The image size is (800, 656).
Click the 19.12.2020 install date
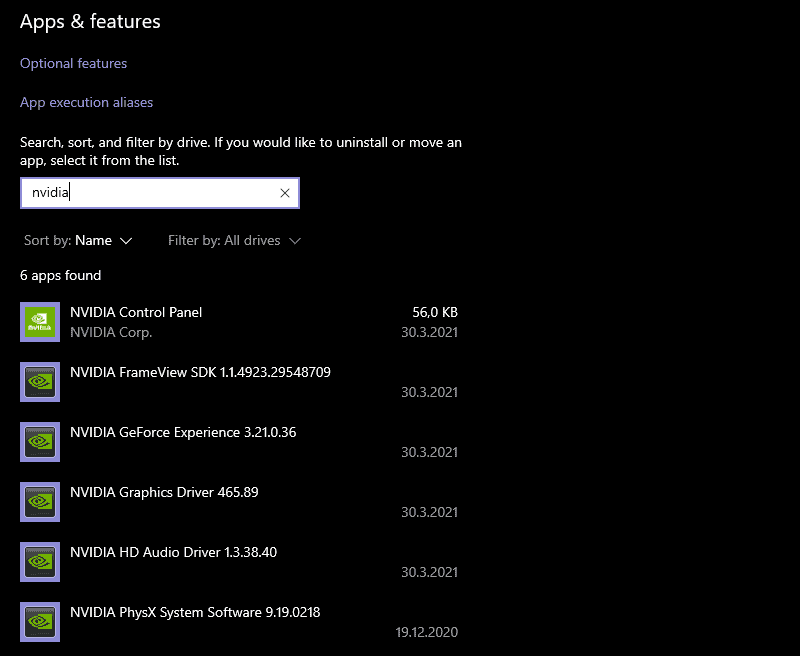pos(427,632)
